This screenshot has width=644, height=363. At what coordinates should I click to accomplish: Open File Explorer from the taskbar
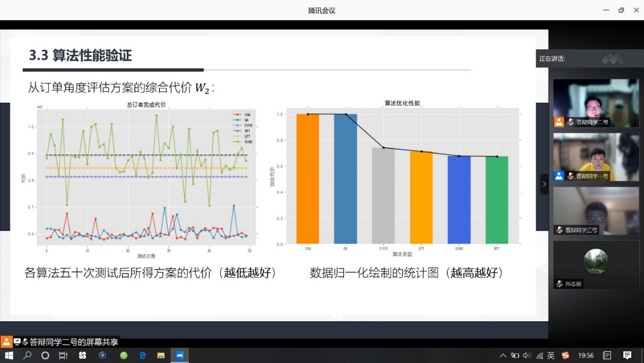pos(161,355)
